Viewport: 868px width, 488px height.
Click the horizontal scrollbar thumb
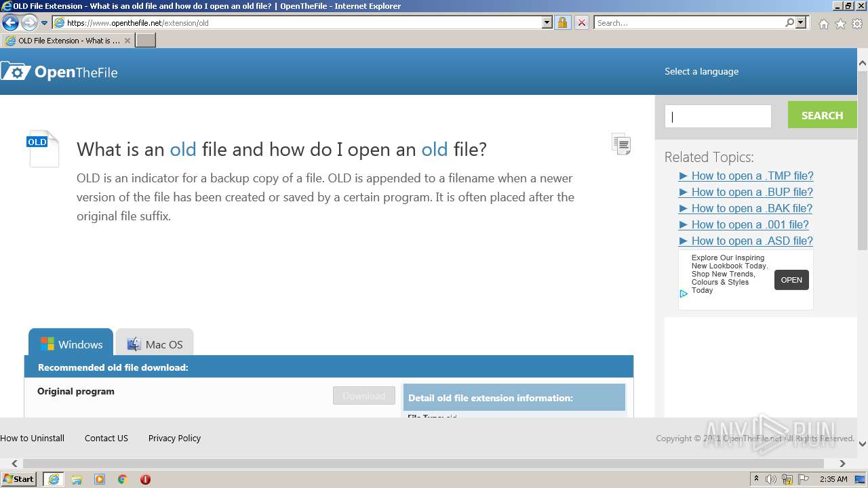(423, 464)
